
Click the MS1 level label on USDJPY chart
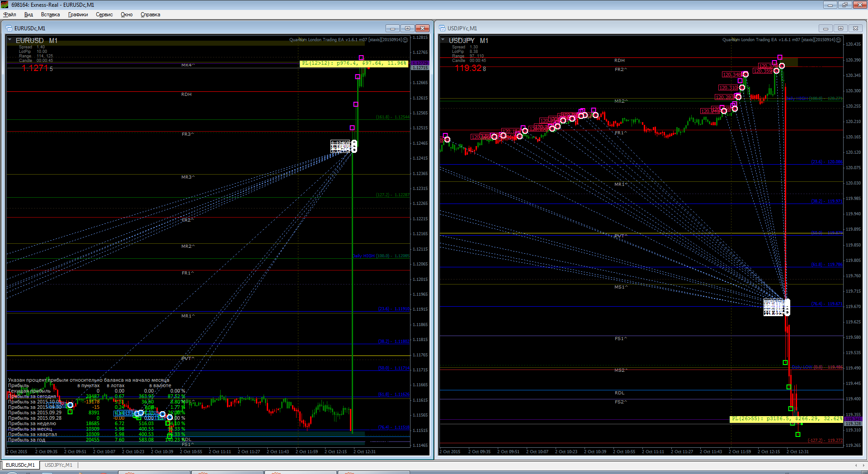(621, 287)
